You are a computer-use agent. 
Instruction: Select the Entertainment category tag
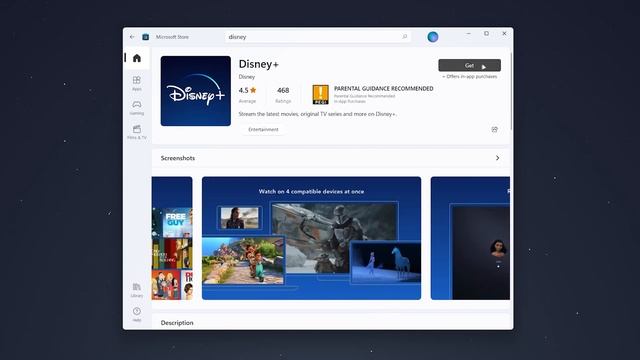(x=263, y=129)
